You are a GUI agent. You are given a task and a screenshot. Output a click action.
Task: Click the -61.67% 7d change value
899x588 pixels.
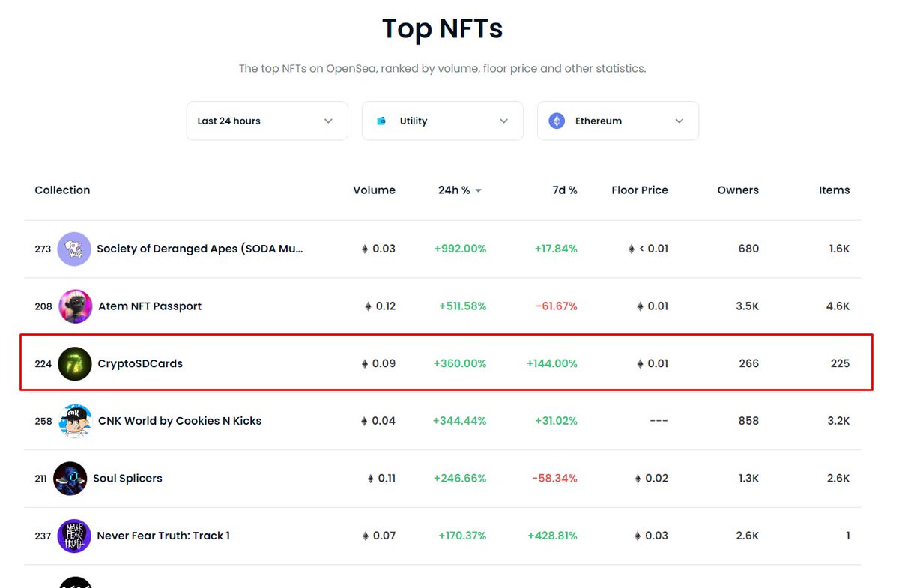pyautogui.click(x=556, y=306)
